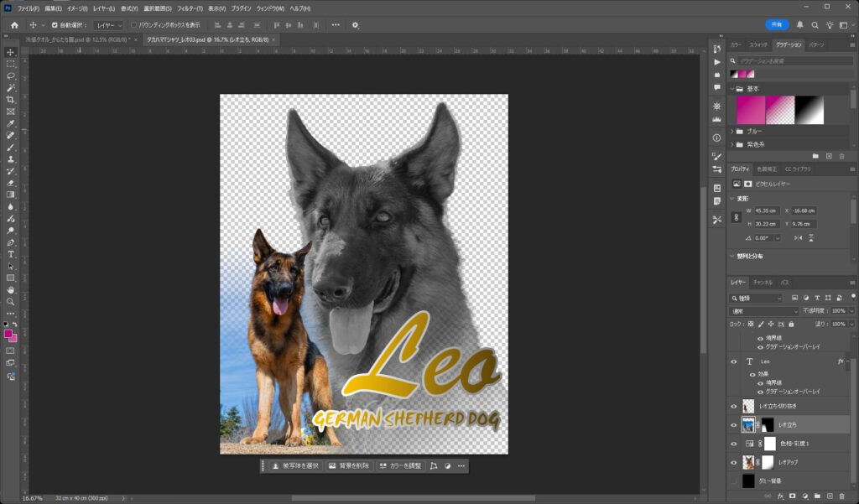
Task: Pick the Zoom tool from the toolbar
Action: click(x=11, y=301)
